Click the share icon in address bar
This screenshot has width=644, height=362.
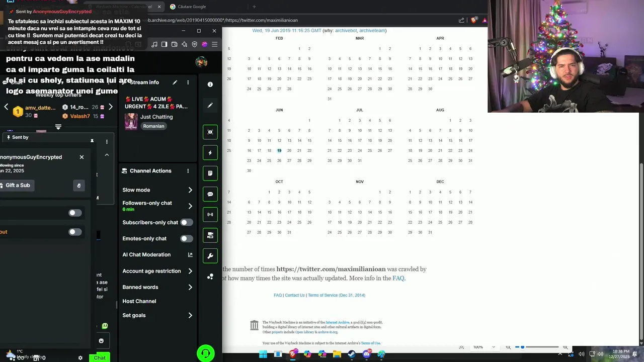[461, 20]
